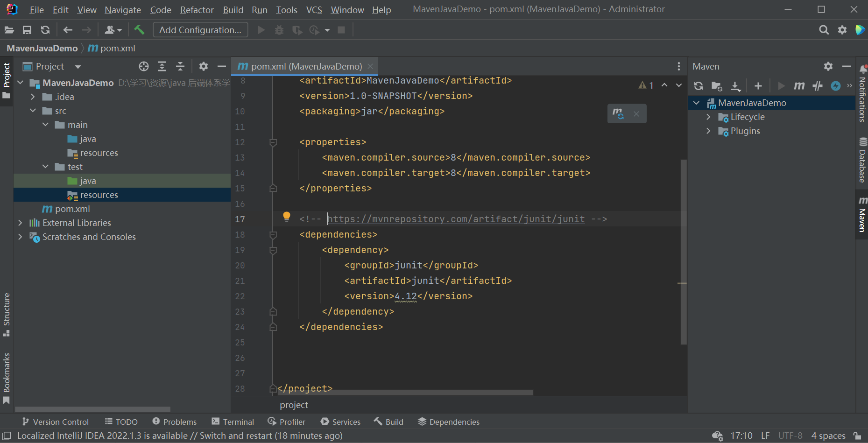Click the Maven Download Sources icon
Screen dimensions: 868x443
click(x=735, y=86)
